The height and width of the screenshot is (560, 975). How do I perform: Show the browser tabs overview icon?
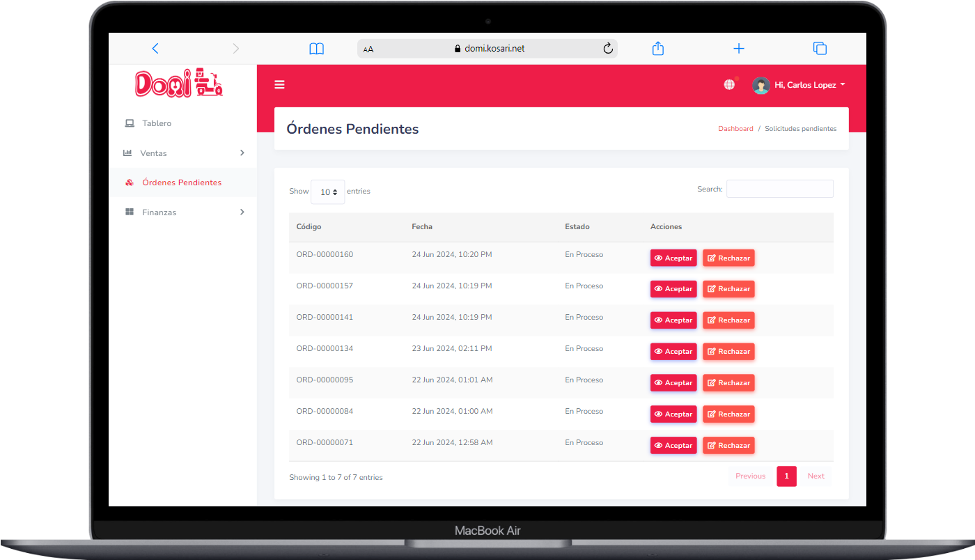tap(820, 49)
